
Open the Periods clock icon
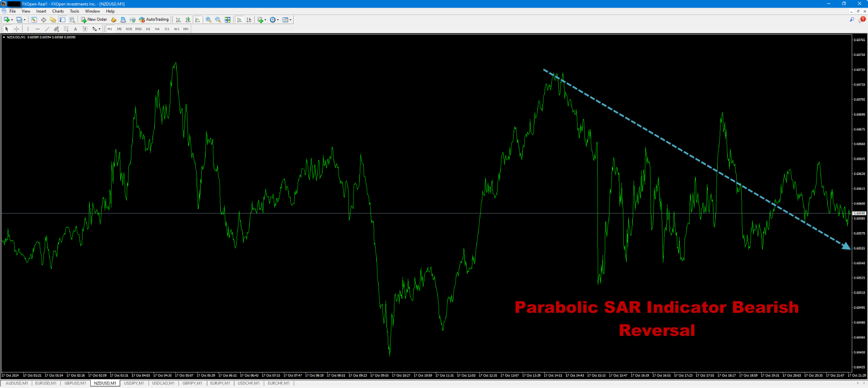point(273,19)
